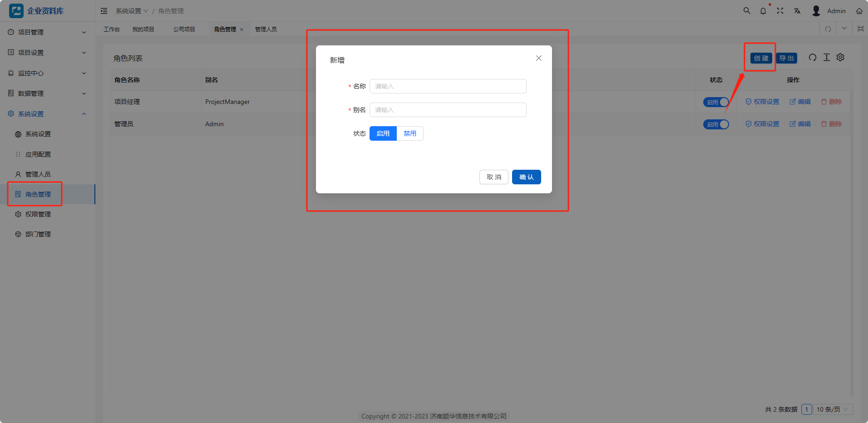Image resolution: width=868 pixels, height=423 pixels.
Task: Click 角色名称 column header
Action: click(127, 80)
